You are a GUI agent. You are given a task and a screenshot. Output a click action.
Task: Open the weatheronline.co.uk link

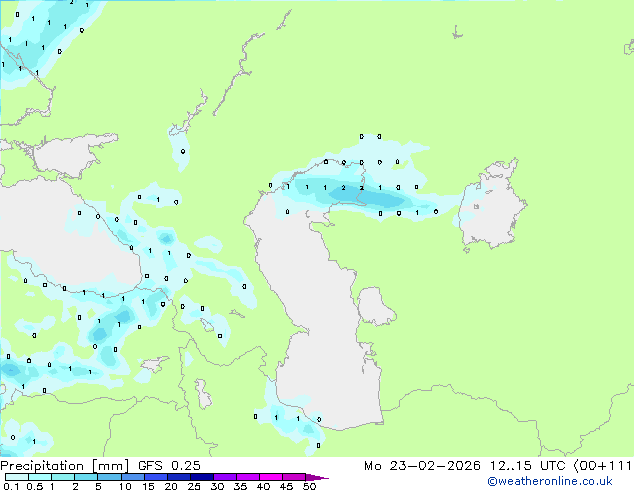tap(550, 481)
